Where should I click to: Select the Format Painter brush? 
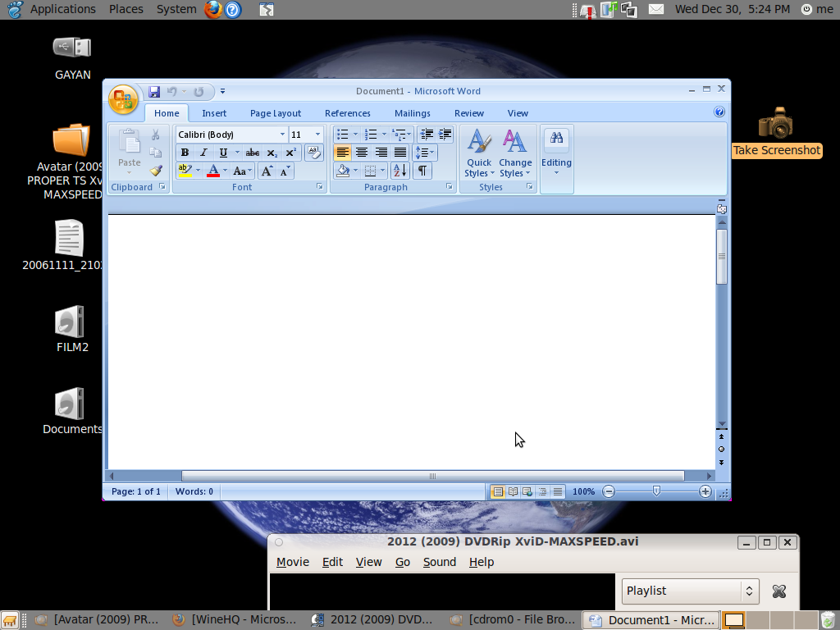pyautogui.click(x=156, y=171)
